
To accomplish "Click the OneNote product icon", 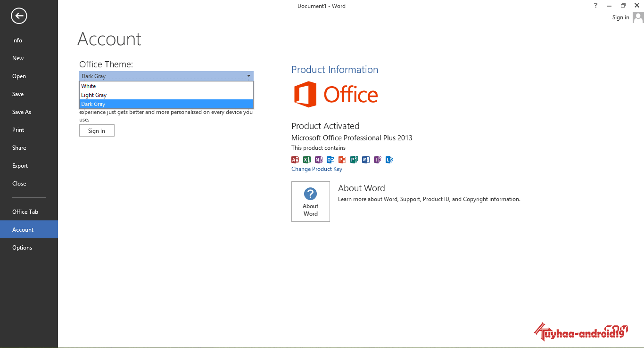I will 319,160.
